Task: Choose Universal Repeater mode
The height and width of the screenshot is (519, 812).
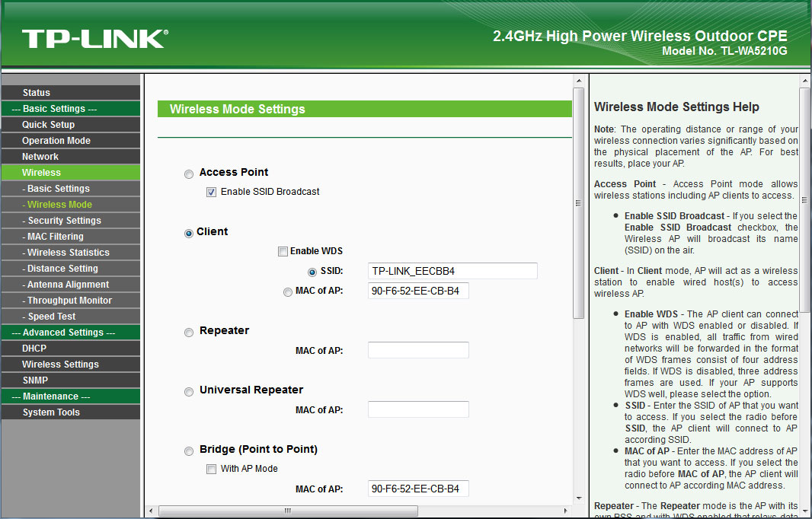Action: click(x=188, y=391)
